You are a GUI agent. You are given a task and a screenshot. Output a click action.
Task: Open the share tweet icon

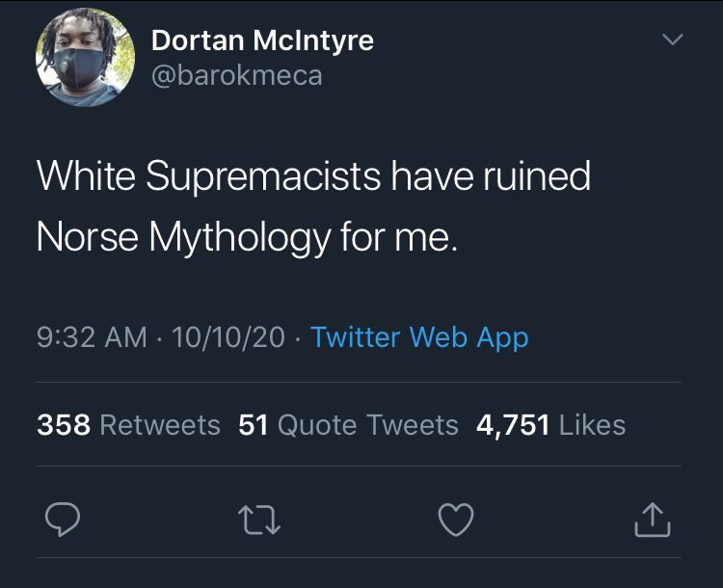[652, 521]
